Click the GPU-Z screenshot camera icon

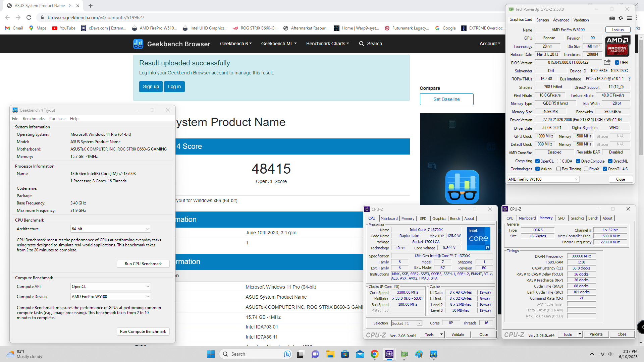pos(612,18)
